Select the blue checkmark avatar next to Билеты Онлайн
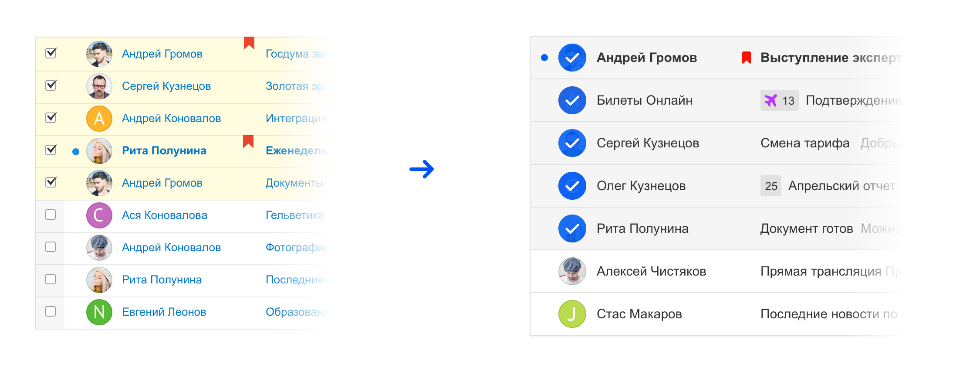Viewport: 980px width, 375px height. [x=572, y=100]
